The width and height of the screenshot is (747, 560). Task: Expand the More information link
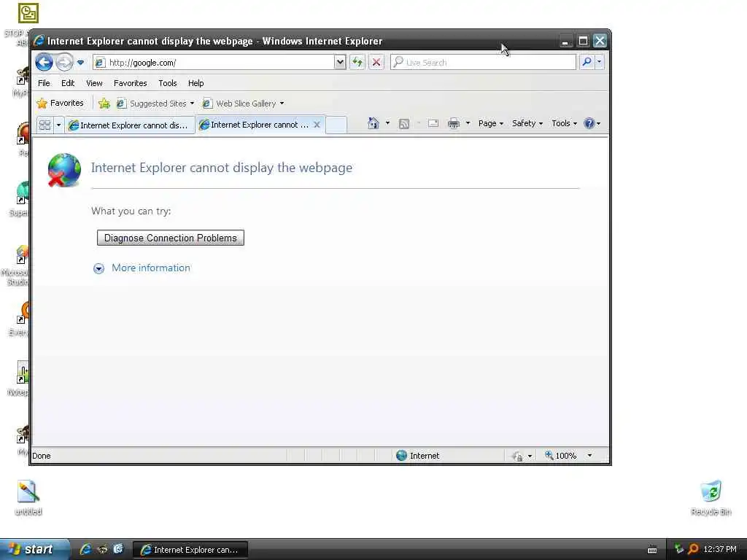[150, 268]
